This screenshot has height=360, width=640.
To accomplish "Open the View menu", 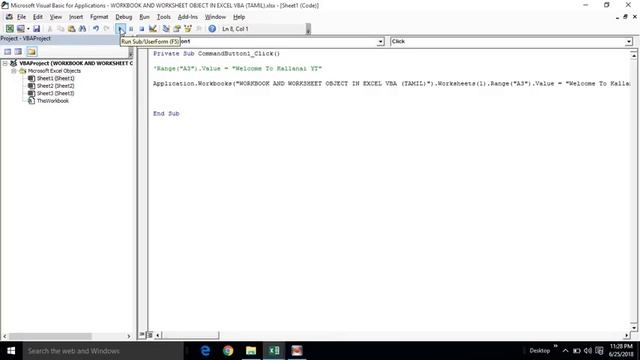I will tap(56, 17).
